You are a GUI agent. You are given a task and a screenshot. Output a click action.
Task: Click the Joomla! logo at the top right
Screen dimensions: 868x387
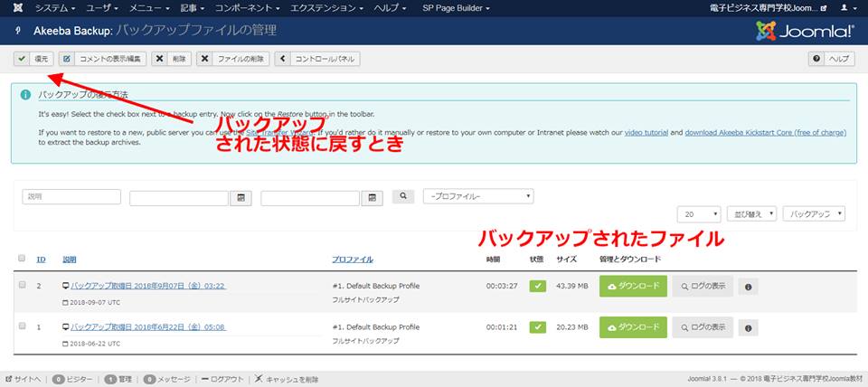[x=805, y=31]
